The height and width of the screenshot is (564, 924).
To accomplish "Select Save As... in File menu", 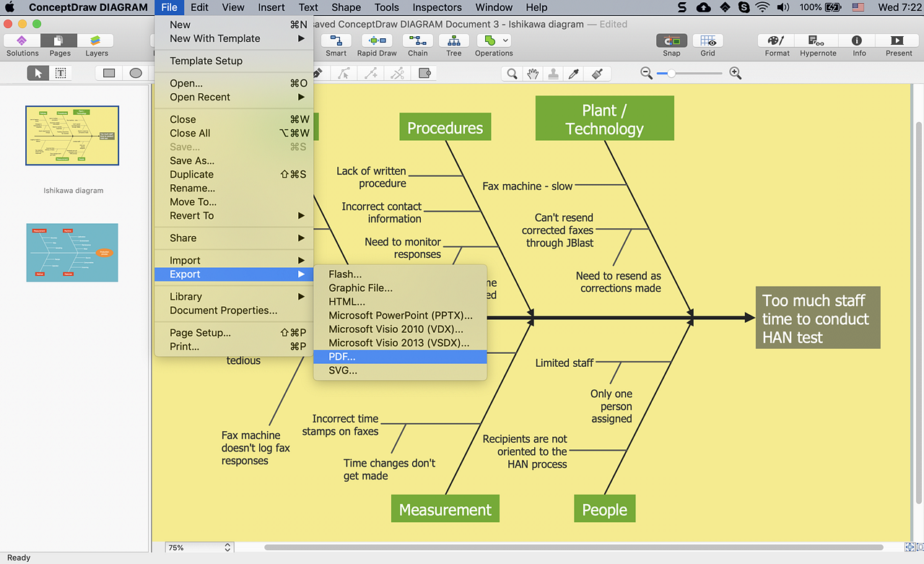I will pyautogui.click(x=192, y=160).
